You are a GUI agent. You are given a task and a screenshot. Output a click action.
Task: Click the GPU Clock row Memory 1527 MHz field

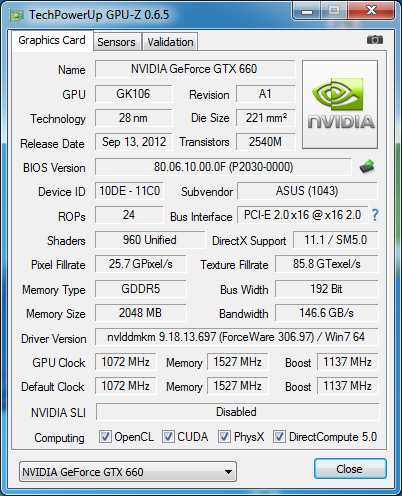pyautogui.click(x=238, y=362)
